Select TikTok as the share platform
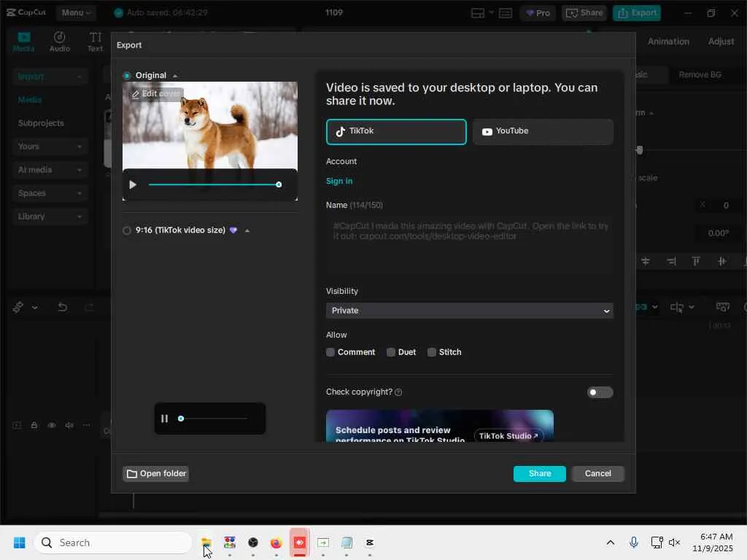 (396, 132)
